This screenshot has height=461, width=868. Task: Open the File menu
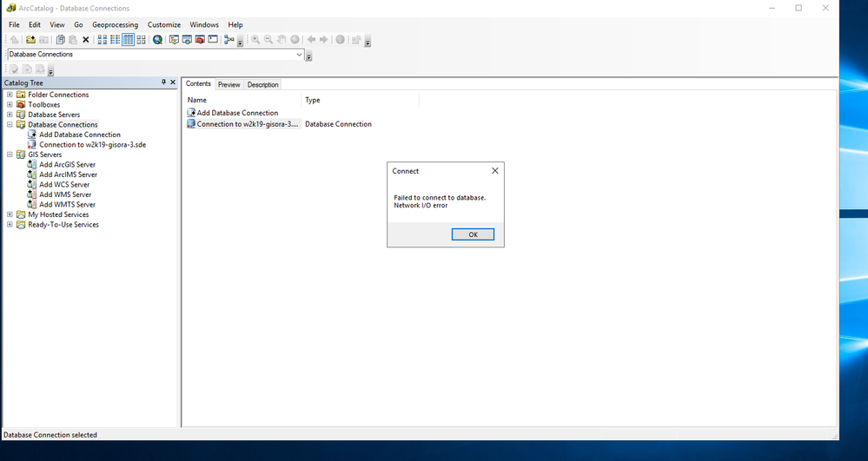[x=15, y=25]
